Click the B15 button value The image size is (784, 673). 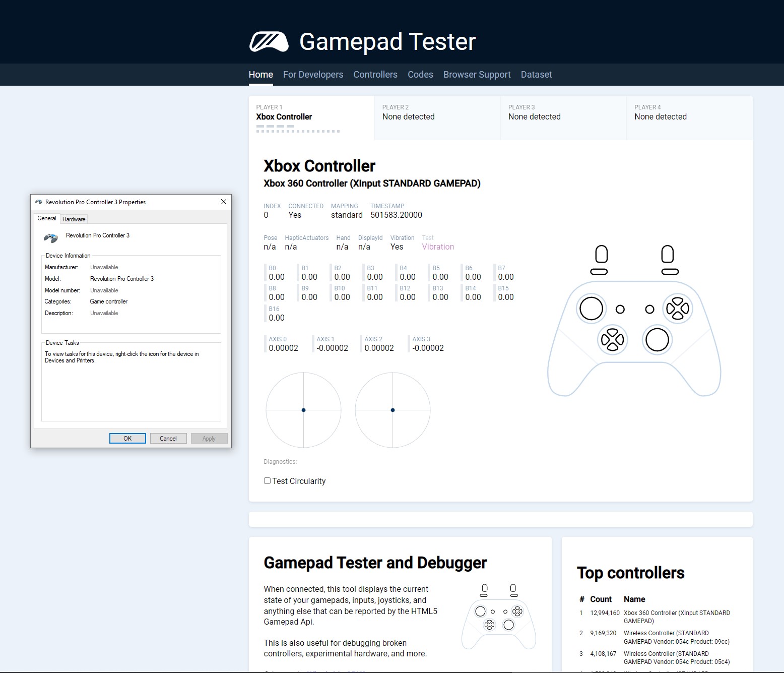(506, 297)
